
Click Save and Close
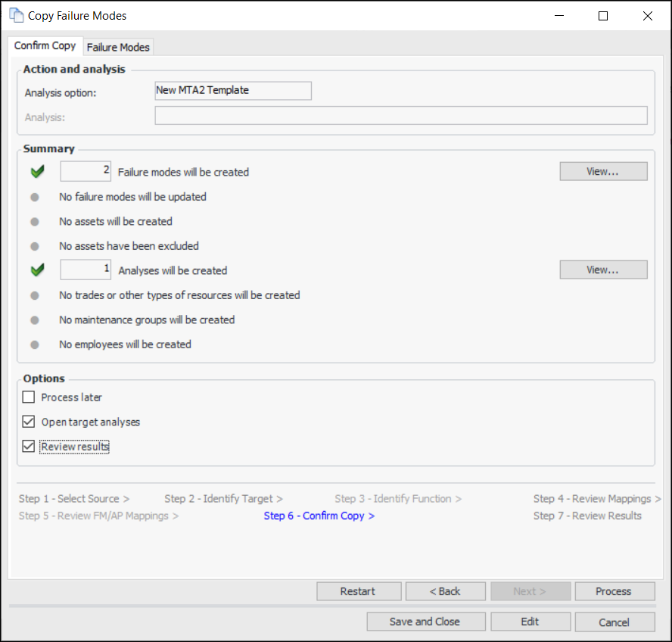point(425,622)
